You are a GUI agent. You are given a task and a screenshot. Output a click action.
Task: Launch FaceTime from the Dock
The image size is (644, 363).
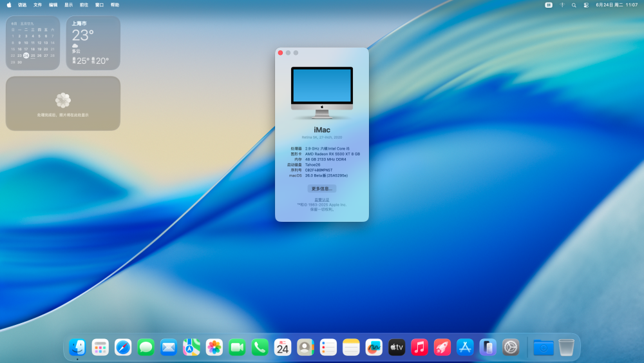click(237, 348)
